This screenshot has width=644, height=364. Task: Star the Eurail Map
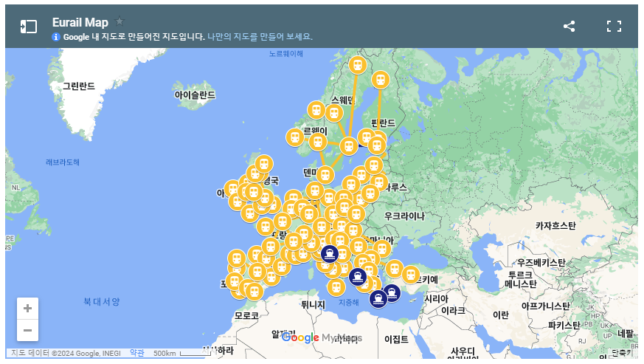coord(119,21)
